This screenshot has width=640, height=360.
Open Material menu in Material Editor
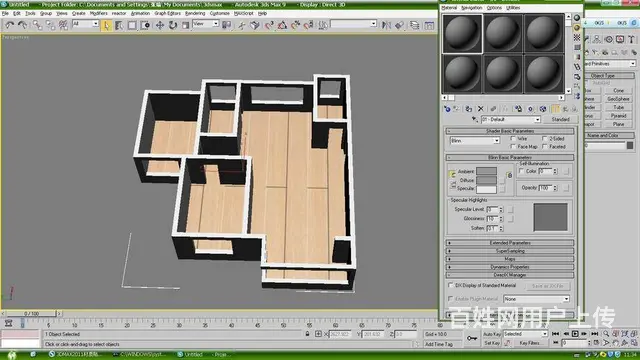(449, 8)
